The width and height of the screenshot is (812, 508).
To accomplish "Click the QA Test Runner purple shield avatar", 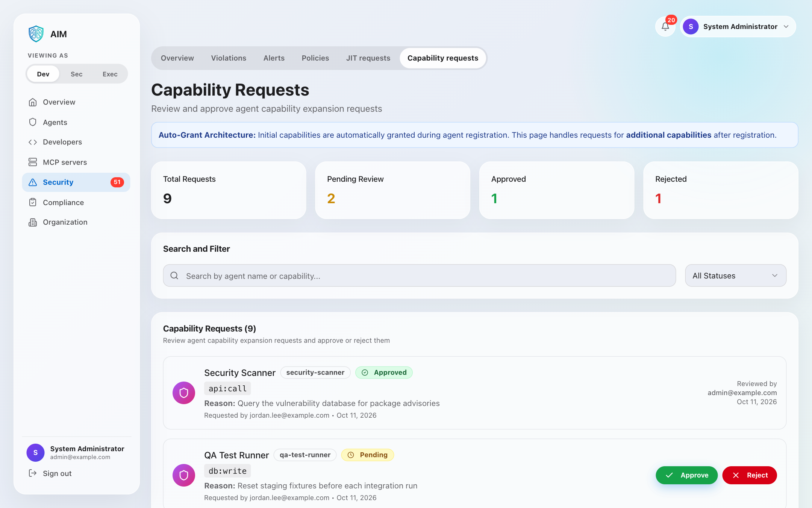I will pyautogui.click(x=184, y=475).
